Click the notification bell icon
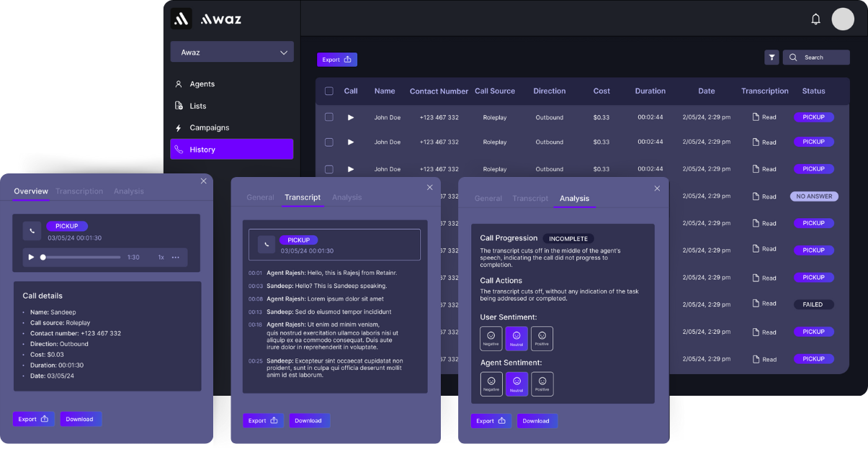 click(x=815, y=19)
